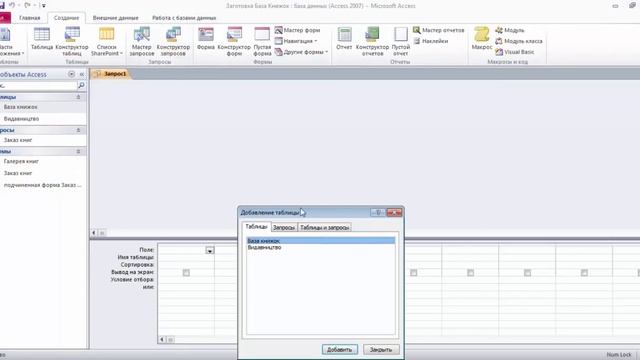The width and height of the screenshot is (640, 360).
Task: Insert a new Модуль
Action: pyautogui.click(x=510, y=30)
